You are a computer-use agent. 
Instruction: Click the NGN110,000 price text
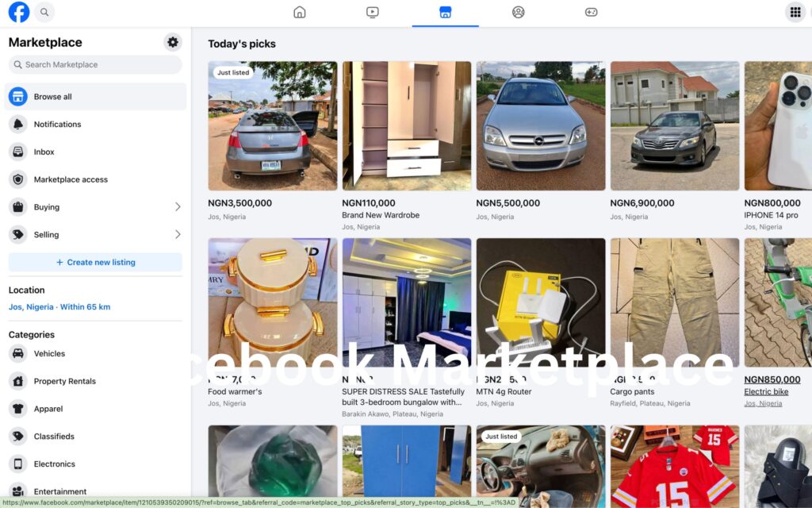pyautogui.click(x=368, y=203)
